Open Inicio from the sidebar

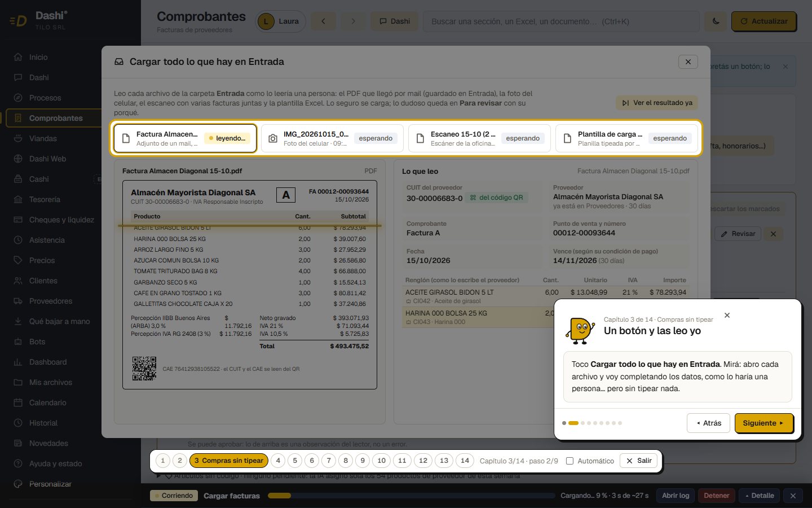tap(38, 57)
